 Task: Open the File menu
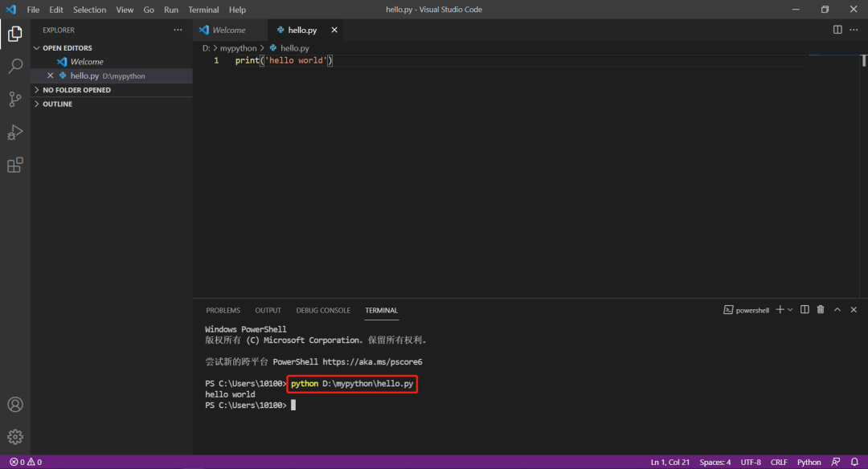(x=33, y=10)
